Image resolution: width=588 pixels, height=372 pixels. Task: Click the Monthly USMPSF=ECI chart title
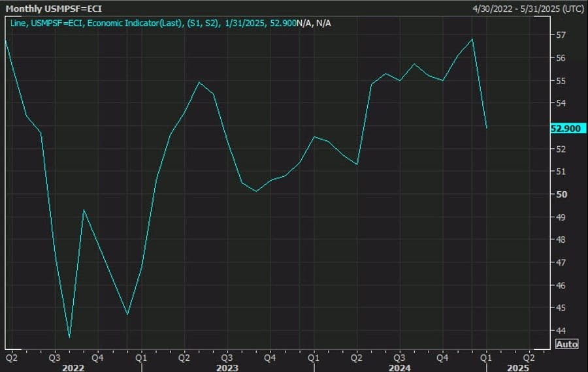pos(49,9)
